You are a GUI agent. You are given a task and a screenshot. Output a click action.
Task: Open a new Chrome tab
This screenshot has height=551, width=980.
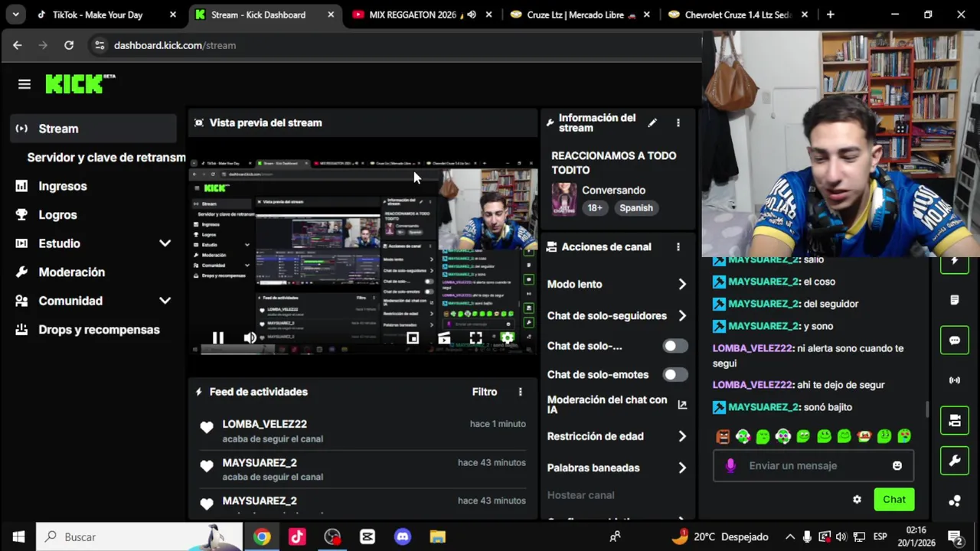(830, 15)
